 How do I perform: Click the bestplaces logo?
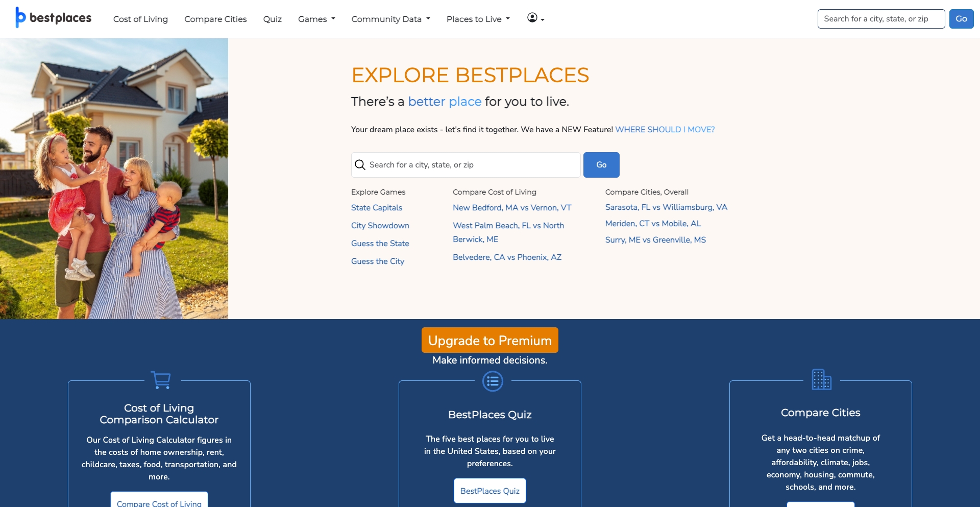53,17
